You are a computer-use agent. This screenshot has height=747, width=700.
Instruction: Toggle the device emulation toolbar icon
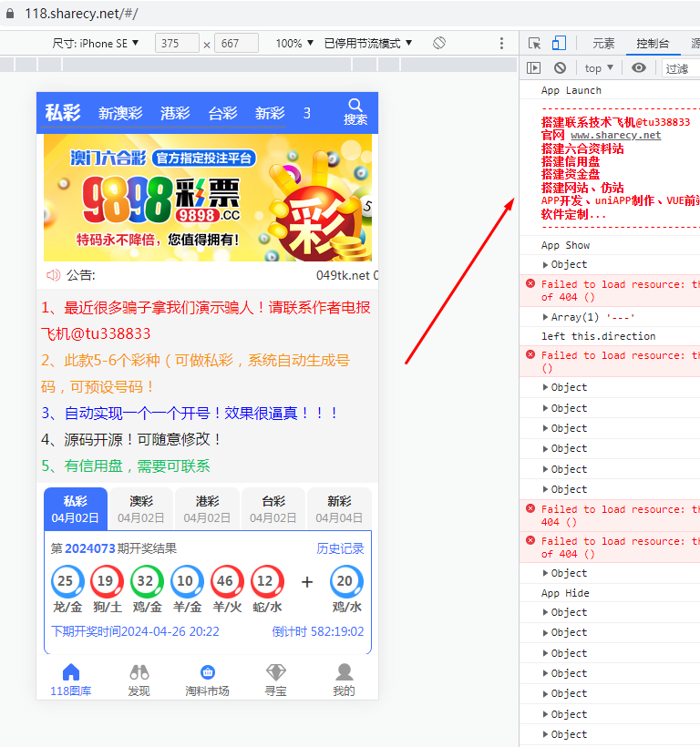[x=559, y=44]
